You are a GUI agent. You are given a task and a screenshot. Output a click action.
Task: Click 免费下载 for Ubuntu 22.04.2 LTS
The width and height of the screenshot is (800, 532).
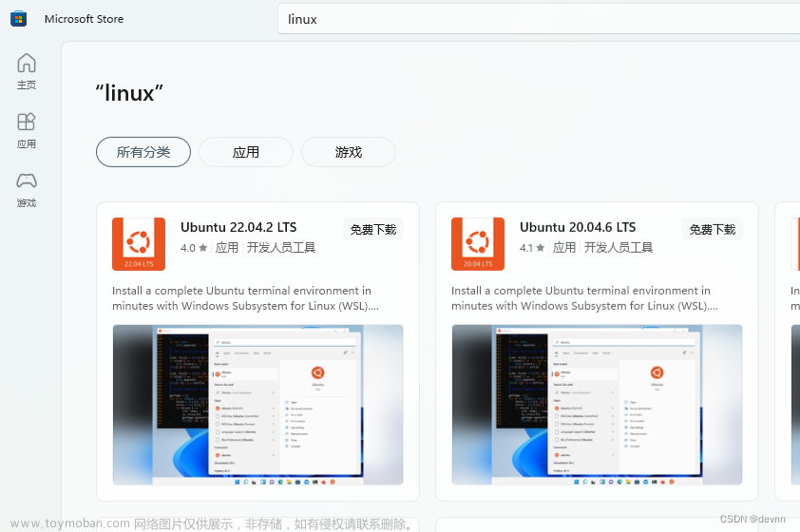point(373,230)
